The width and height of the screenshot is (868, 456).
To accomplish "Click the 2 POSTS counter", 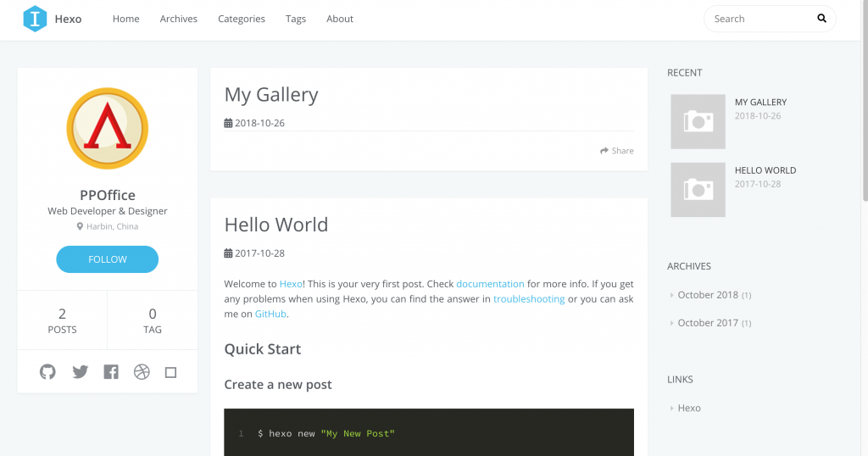I will [62, 320].
